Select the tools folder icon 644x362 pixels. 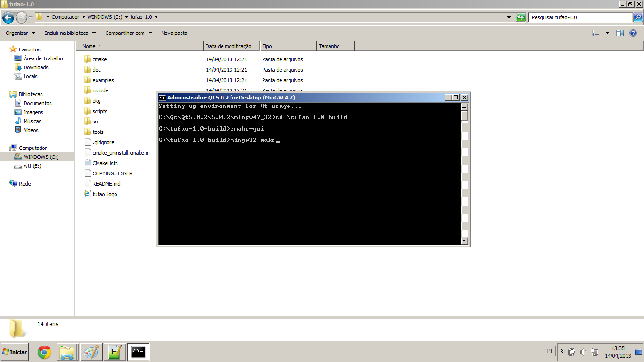click(87, 132)
